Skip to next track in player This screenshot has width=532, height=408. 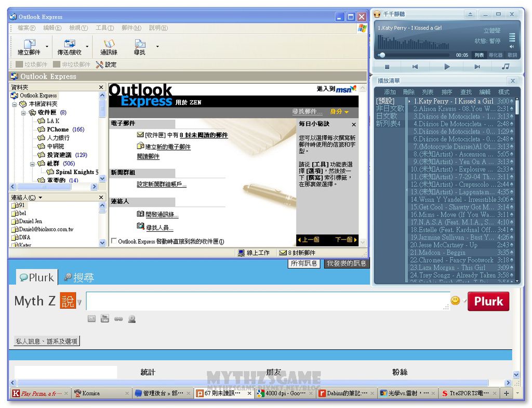[477, 67]
